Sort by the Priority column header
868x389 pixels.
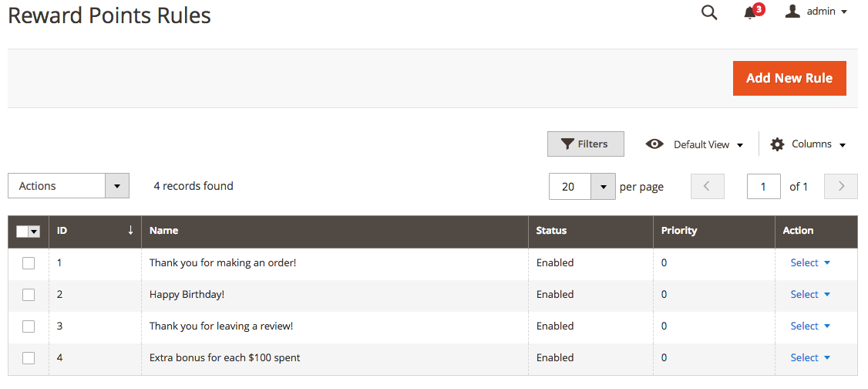[x=714, y=231]
